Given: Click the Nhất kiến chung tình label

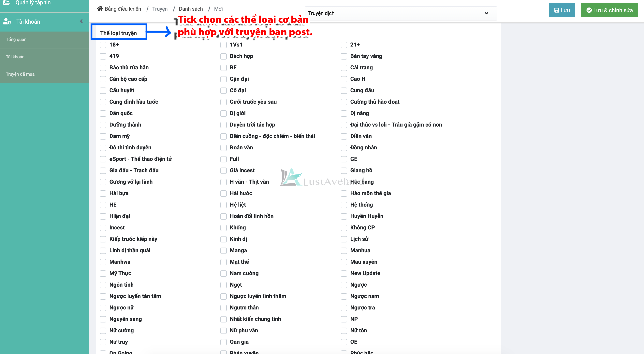Looking at the screenshot, I should (x=256, y=319).
